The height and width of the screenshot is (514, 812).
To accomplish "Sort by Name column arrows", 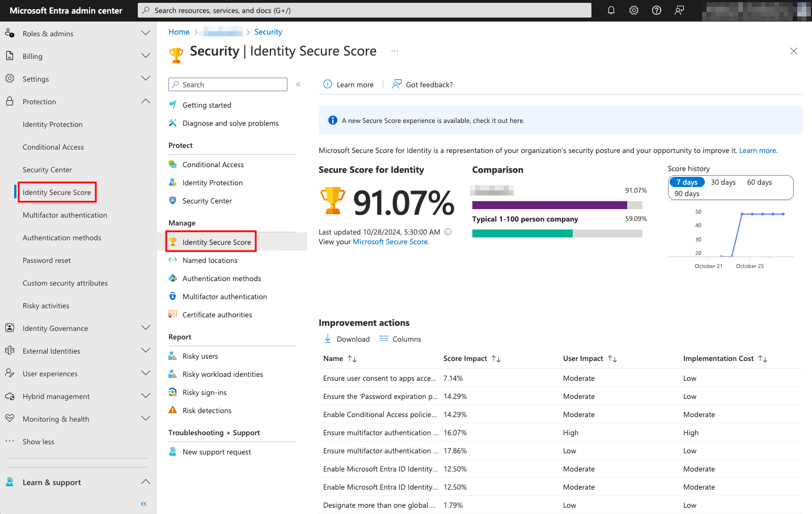I will click(352, 359).
